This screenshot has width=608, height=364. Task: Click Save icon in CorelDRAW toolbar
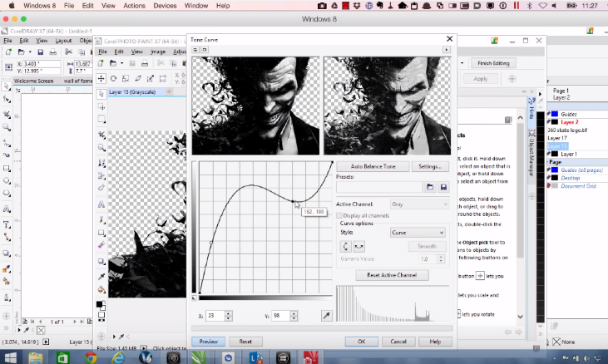click(40, 52)
